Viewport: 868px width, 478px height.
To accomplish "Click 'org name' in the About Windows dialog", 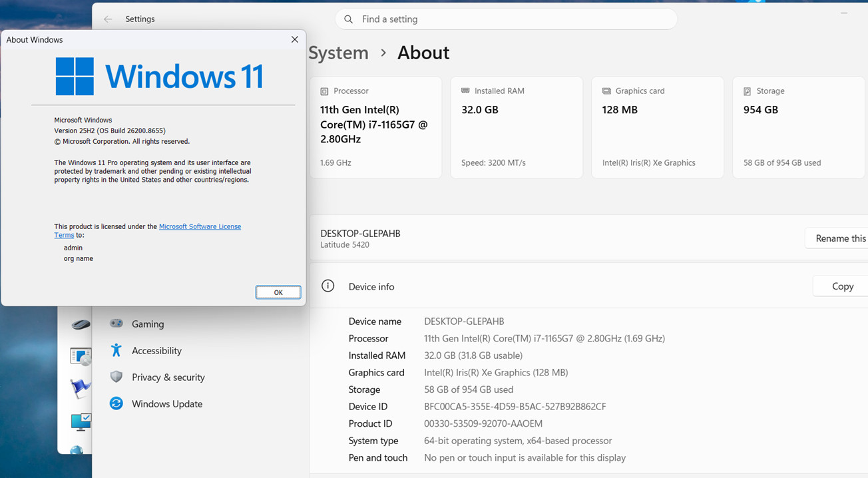I will click(79, 258).
